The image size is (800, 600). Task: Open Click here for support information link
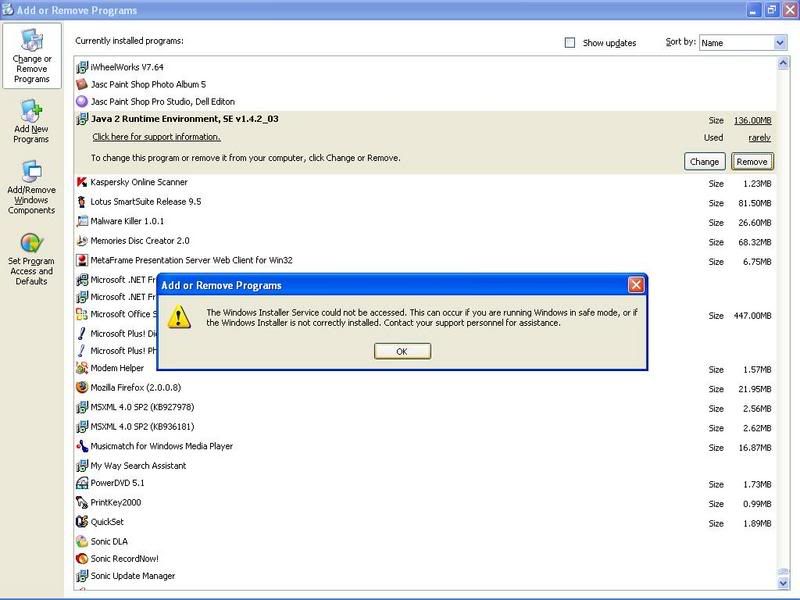point(156,137)
